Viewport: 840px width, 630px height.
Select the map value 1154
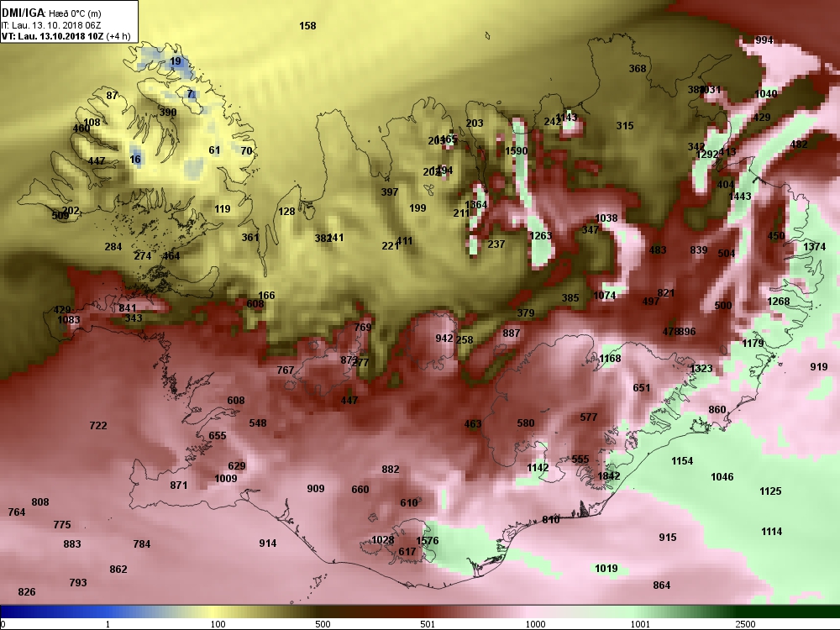(x=682, y=461)
